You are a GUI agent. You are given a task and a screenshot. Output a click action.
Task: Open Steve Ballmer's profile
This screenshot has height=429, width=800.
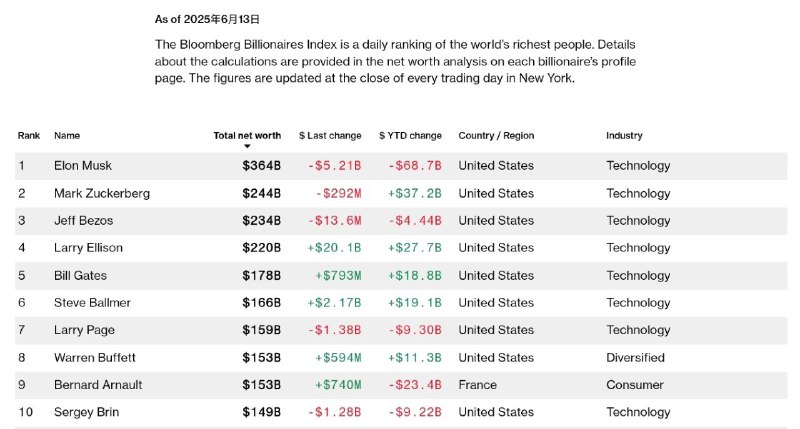point(92,302)
